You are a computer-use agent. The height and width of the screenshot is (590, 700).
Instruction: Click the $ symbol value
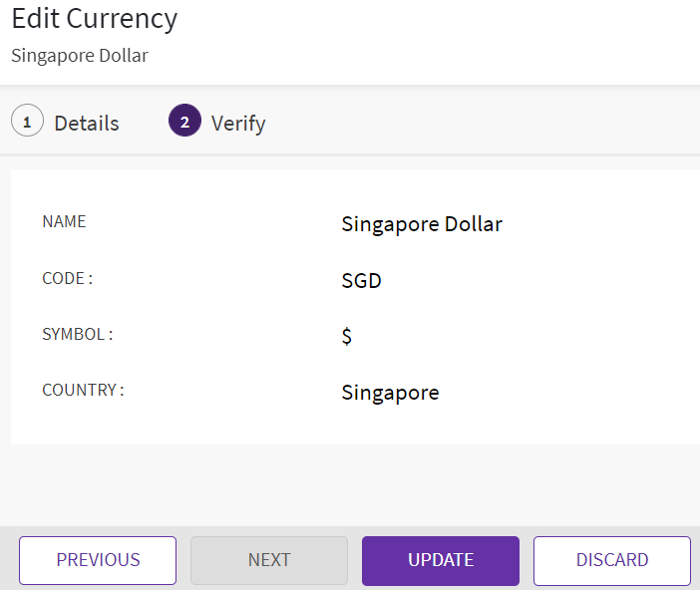point(347,337)
